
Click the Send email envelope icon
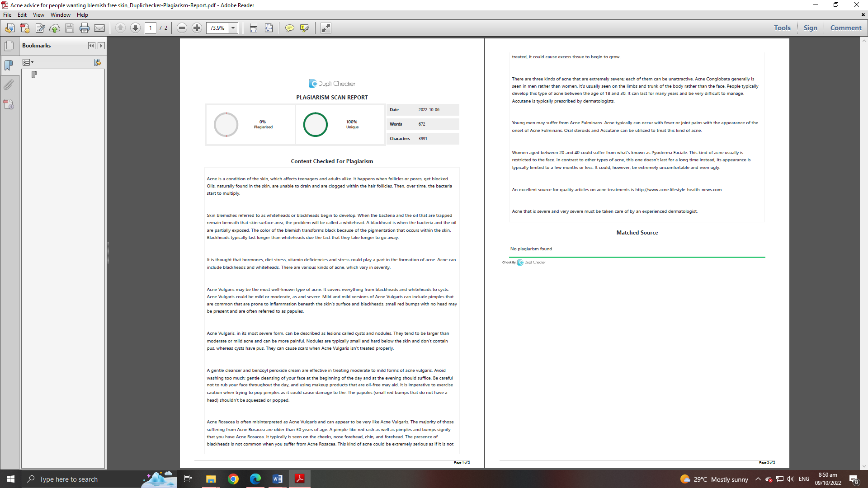click(99, 28)
